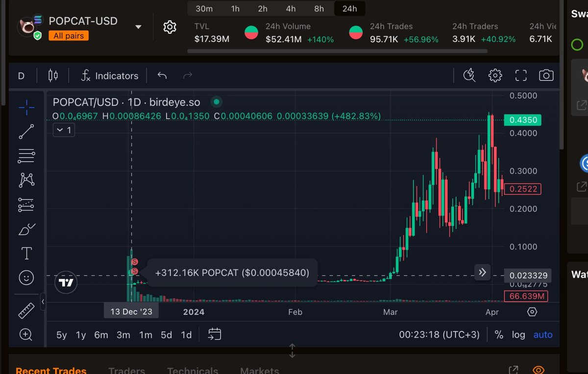Screen dimensions: 588x374
Task: Click the chart panel resize handle arrows
Action: 292,351
